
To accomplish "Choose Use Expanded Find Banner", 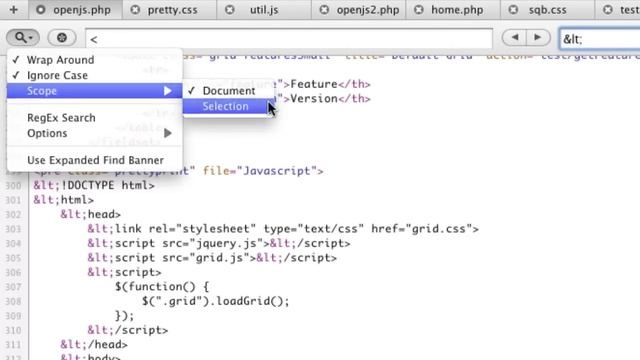I will pos(95,160).
